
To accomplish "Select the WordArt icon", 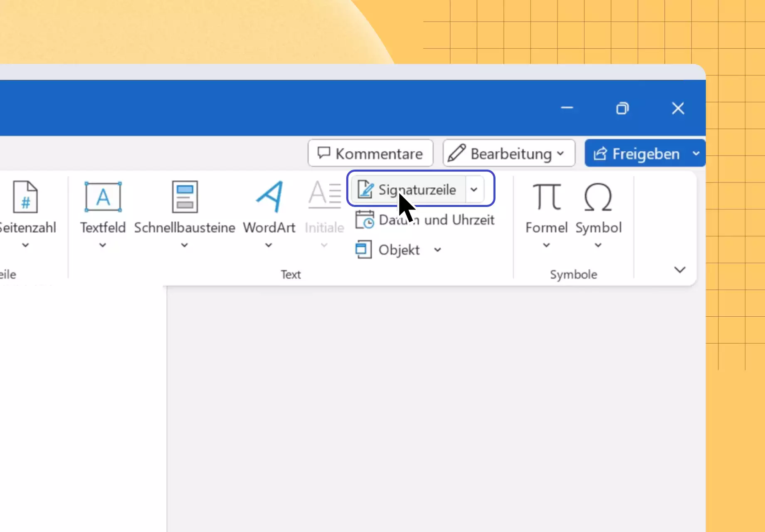I will [269, 197].
